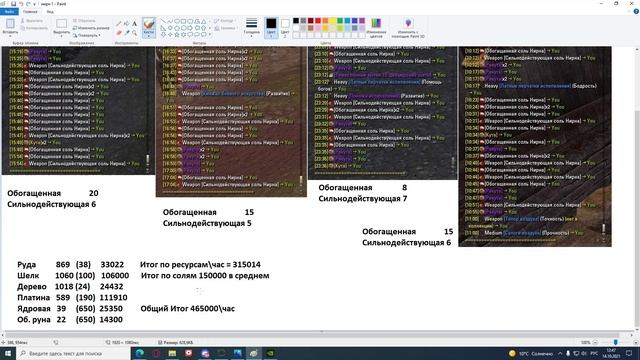Click the blue Help question-mark icon
The width and height of the screenshot is (640, 360).
[x=636, y=11]
